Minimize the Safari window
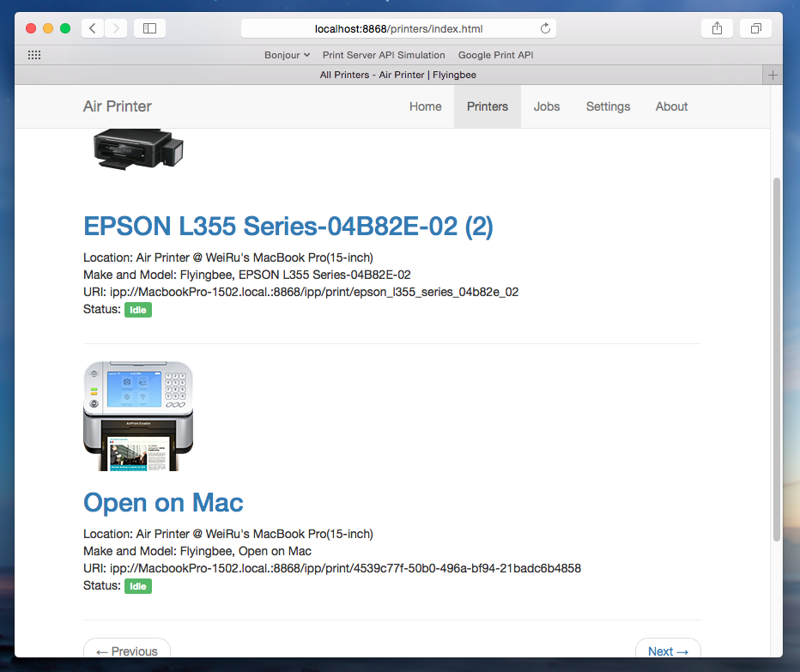The image size is (800, 672). (x=48, y=28)
